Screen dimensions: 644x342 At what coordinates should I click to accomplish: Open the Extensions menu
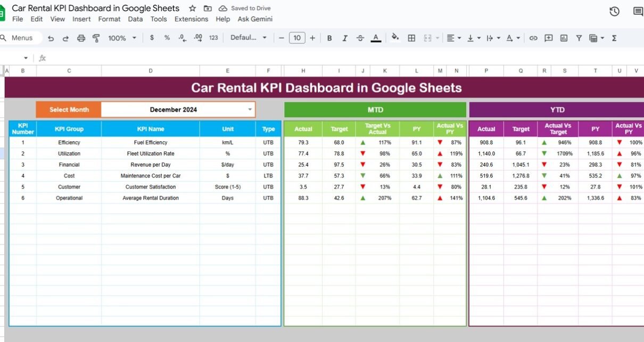[191, 19]
